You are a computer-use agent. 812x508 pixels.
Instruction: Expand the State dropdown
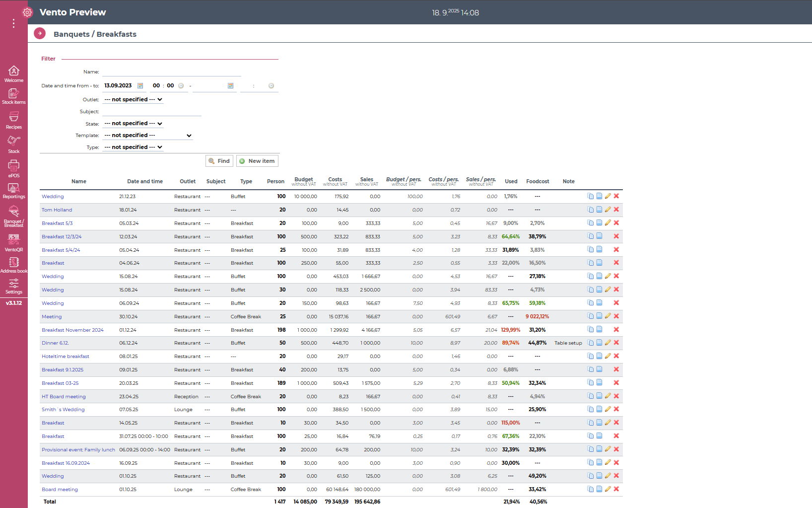[x=133, y=123]
